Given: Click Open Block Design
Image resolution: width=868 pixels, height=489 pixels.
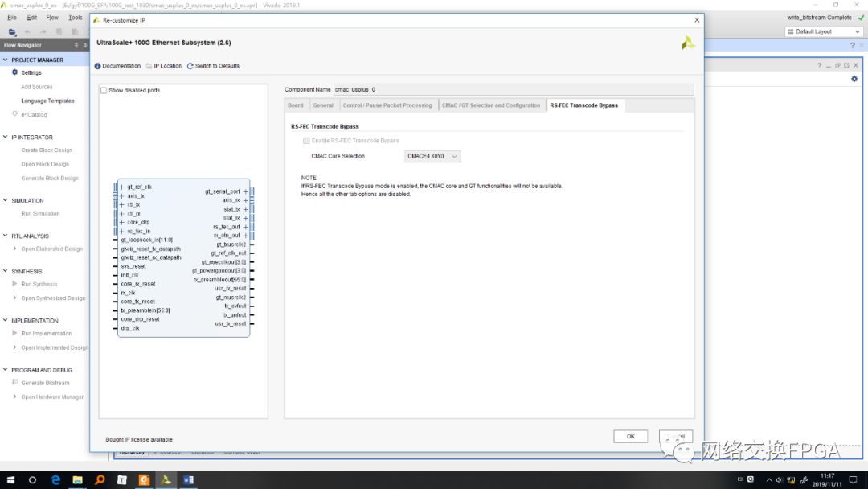Looking at the screenshot, I should coord(45,164).
